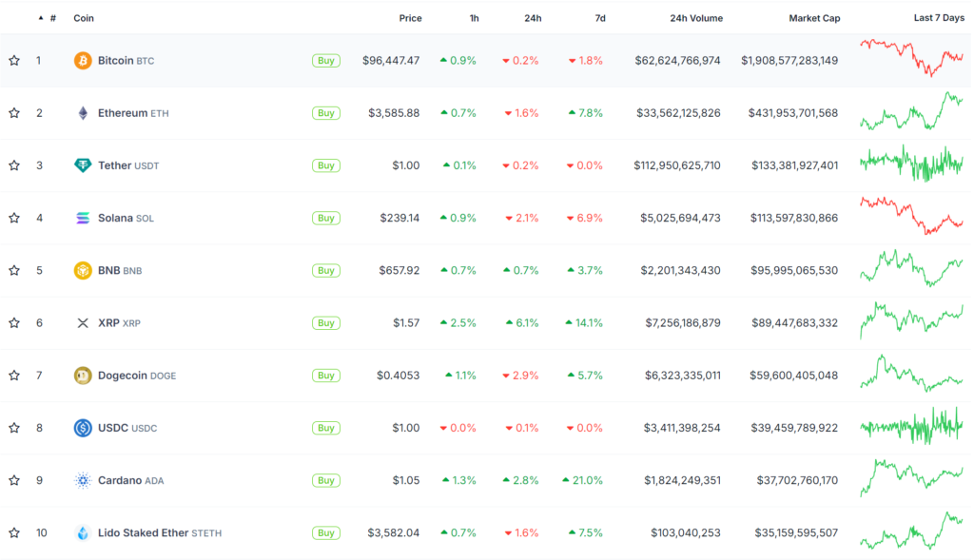The image size is (974, 560).
Task: Star Bitcoin to add to favorites
Action: click(x=14, y=61)
